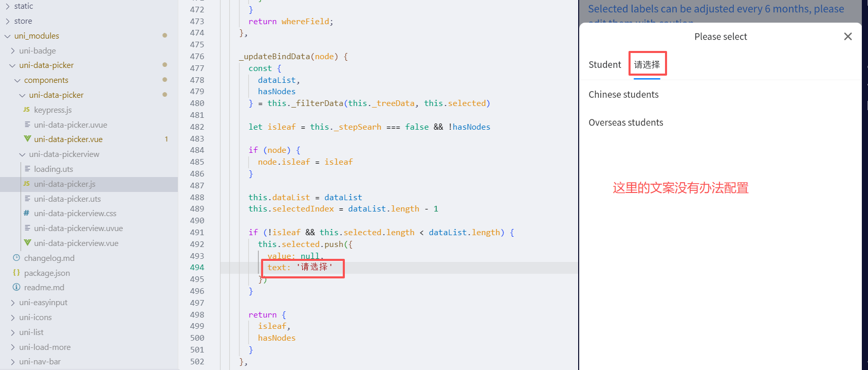Click the Vue icon of uni-data-pickerview.vue
The image size is (868, 370).
(27, 243)
